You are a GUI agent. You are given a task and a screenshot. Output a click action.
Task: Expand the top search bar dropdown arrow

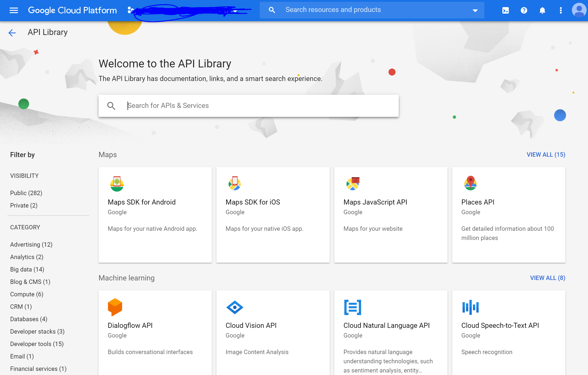tap(475, 10)
